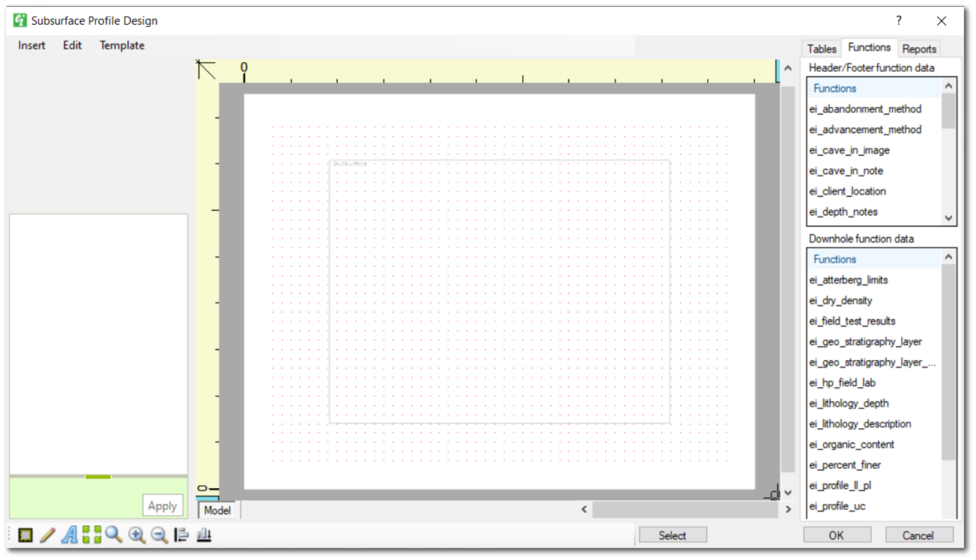Image resolution: width=976 pixels, height=560 pixels.
Task: Open the Template menu
Action: coord(121,45)
